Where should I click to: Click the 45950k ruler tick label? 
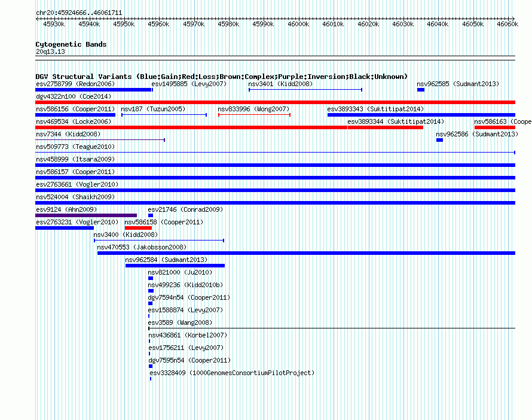click(x=124, y=24)
